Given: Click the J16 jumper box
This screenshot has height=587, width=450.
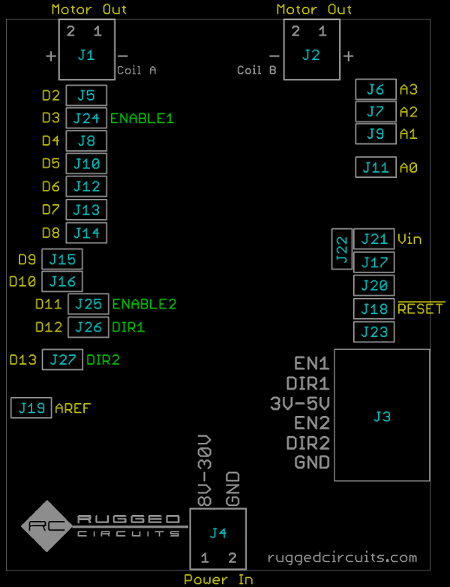Looking at the screenshot, I should pyautogui.click(x=62, y=281).
